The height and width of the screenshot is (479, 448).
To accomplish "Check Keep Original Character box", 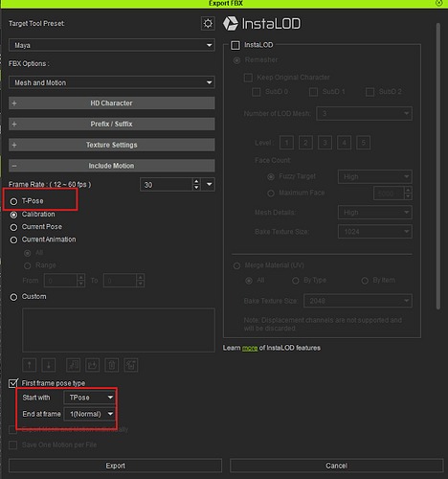I will point(248,78).
